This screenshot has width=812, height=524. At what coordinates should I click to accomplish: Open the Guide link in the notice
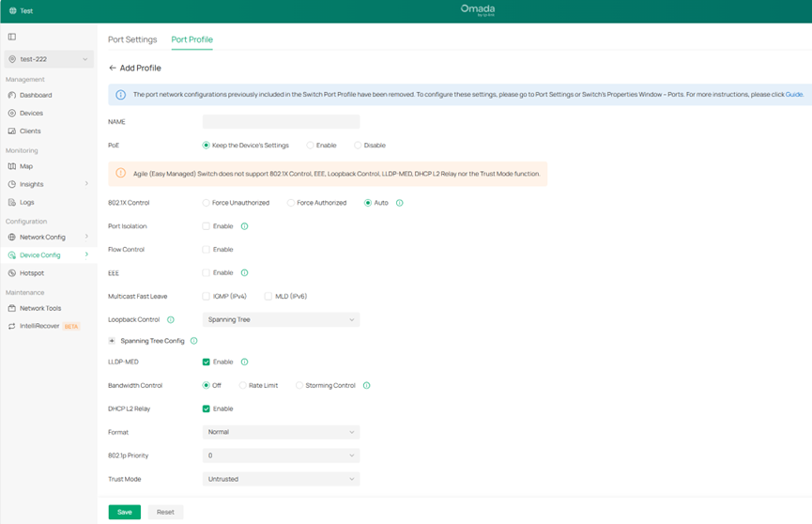[x=794, y=95]
